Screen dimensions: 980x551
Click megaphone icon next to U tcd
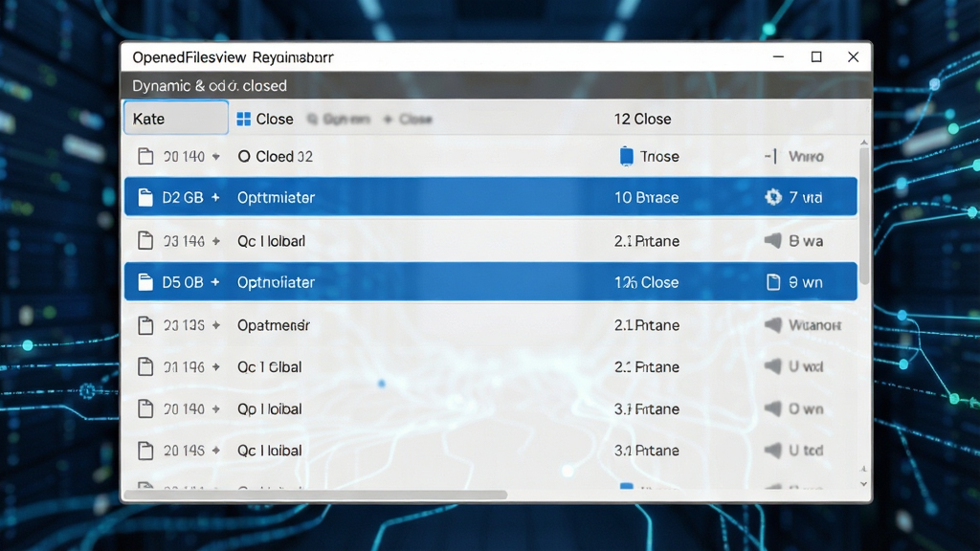(773, 451)
